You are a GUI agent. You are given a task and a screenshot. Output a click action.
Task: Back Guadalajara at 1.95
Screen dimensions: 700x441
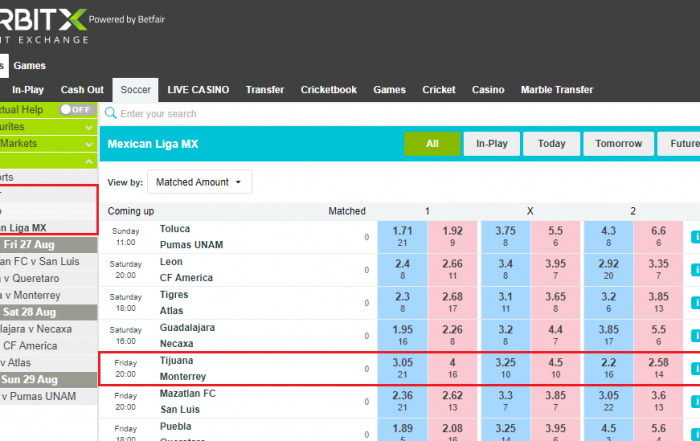pyautogui.click(x=402, y=336)
